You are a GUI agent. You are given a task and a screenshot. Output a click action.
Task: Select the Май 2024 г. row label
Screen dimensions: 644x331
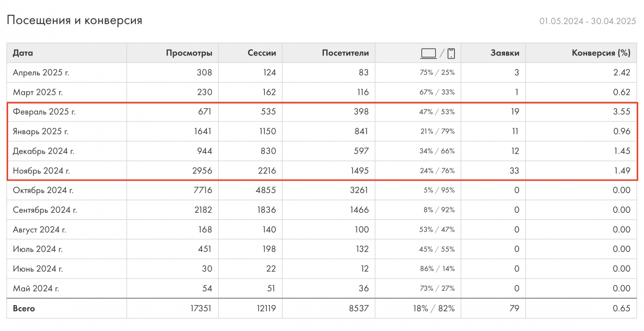click(36, 289)
